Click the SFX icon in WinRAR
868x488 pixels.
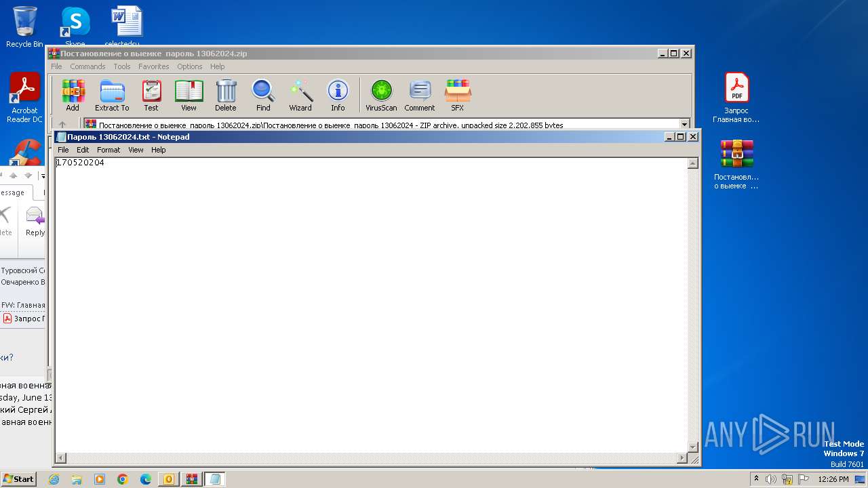[x=458, y=96]
